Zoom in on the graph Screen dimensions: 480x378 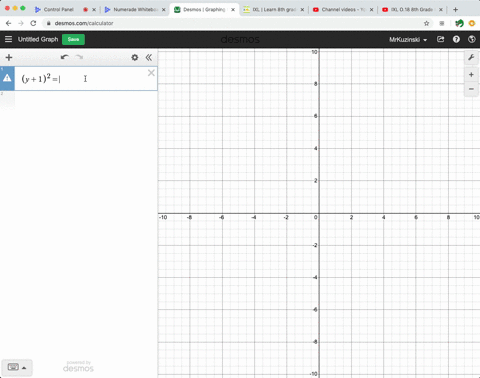471,75
